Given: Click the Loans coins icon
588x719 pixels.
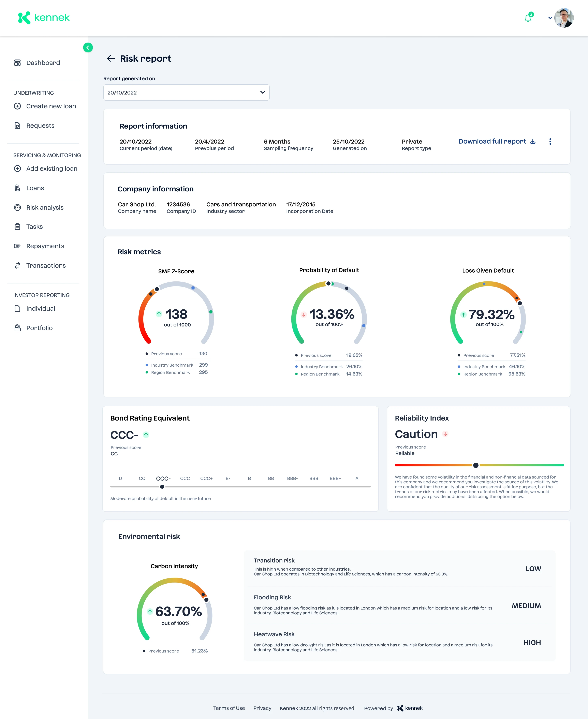Looking at the screenshot, I should (x=17, y=188).
